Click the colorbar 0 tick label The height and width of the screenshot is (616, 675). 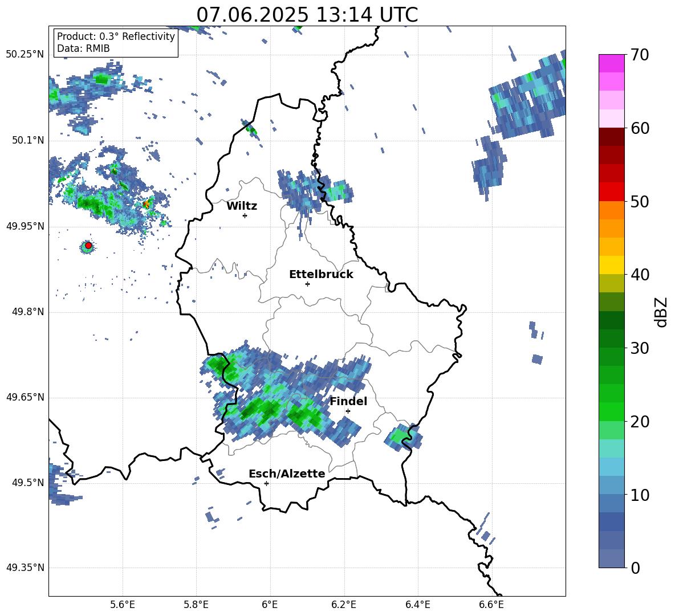coord(635,568)
